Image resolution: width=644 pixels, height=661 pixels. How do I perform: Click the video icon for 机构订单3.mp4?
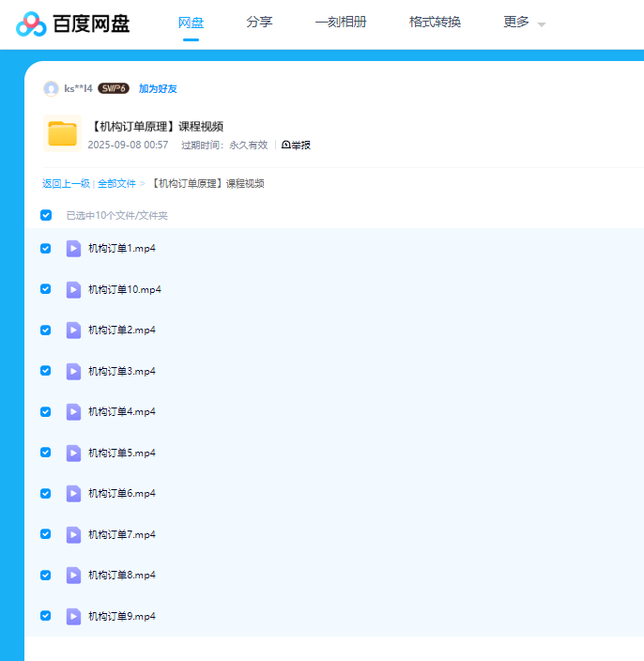pos(73,372)
